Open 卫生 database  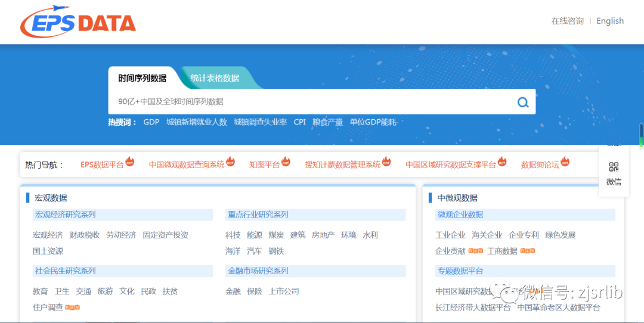coord(62,291)
